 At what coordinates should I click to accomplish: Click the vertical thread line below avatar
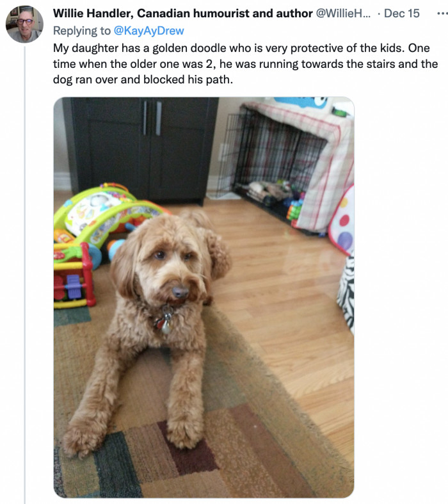coord(25,275)
